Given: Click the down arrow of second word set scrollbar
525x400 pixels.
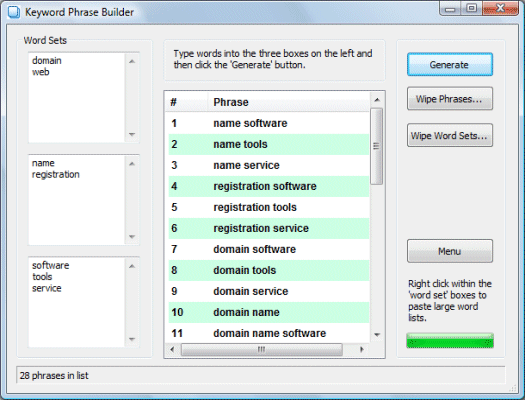Looking at the screenshot, I should pos(132,237).
